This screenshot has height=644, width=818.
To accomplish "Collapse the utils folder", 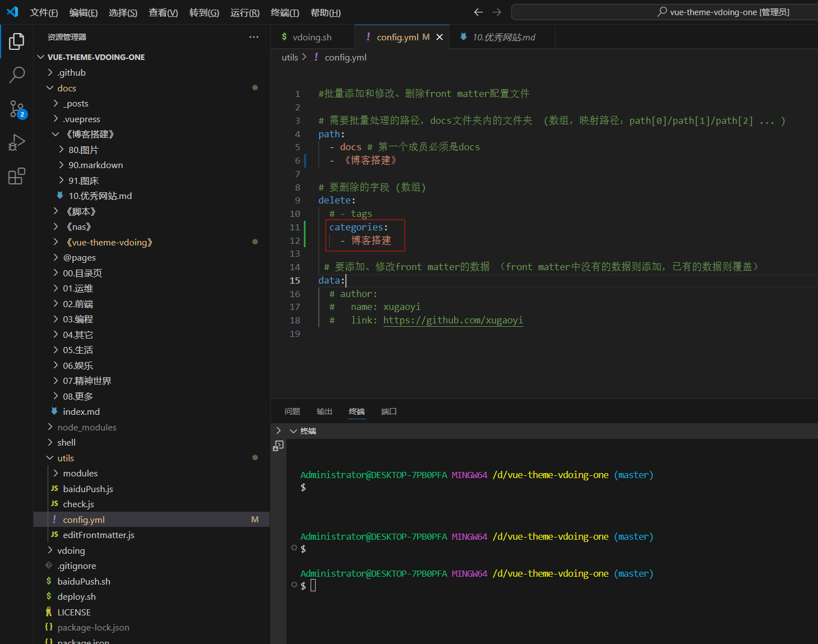I will coord(151,458).
